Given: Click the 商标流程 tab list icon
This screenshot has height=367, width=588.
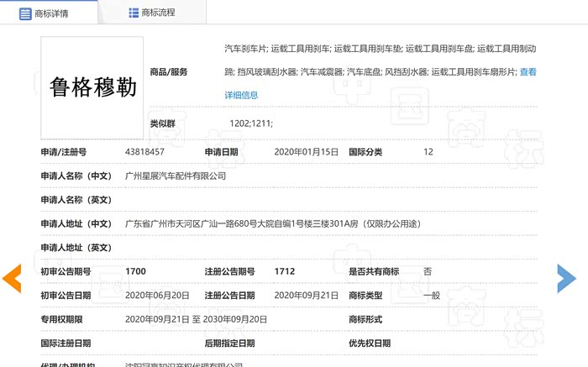Looking at the screenshot, I should coord(134,13).
